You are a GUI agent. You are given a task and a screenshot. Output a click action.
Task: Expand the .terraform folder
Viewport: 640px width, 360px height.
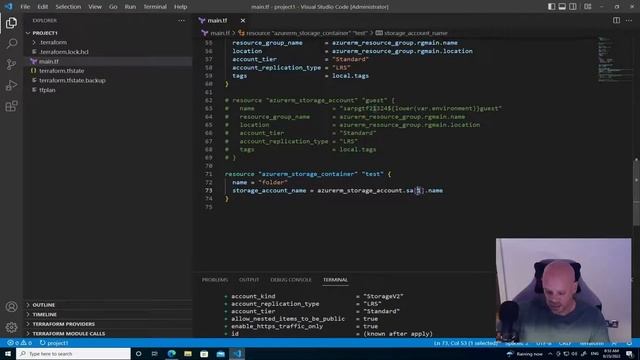(107, 42)
